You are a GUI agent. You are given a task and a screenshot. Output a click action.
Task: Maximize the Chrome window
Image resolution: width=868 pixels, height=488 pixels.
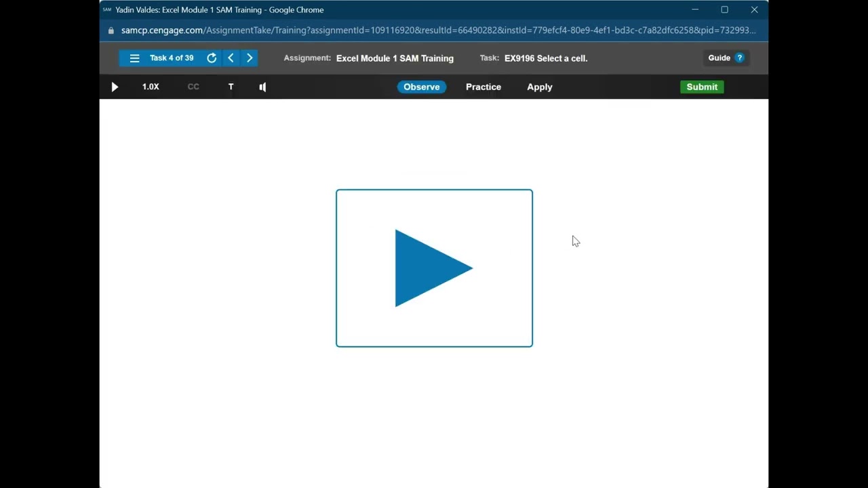pos(724,9)
